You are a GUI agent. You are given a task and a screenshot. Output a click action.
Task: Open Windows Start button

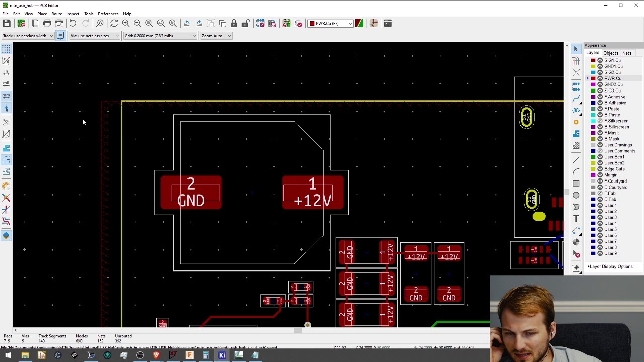click(8, 355)
